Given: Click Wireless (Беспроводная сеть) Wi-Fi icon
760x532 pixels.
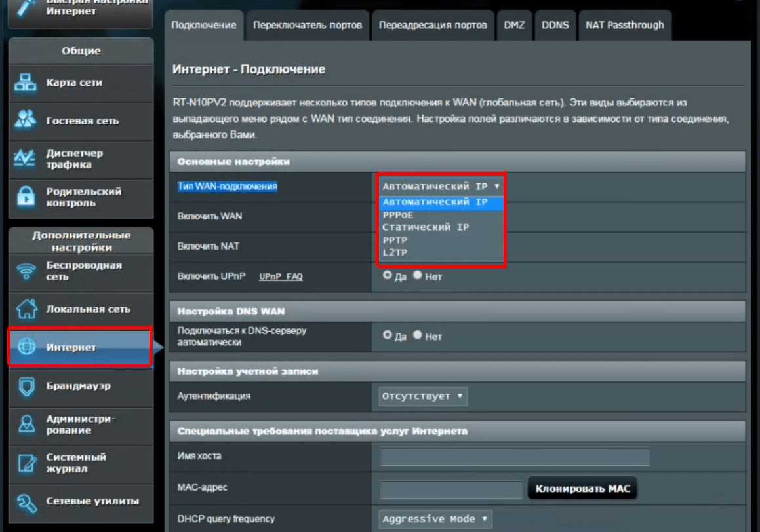Looking at the screenshot, I should coord(26,271).
